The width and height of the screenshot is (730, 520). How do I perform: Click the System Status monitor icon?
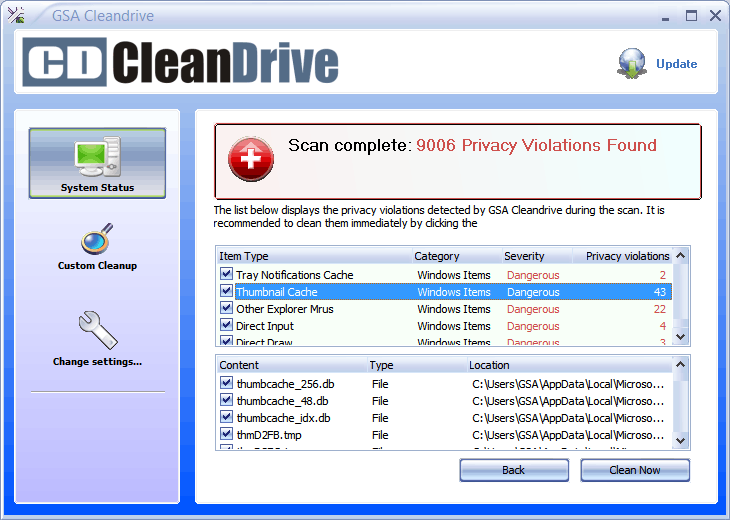98,156
